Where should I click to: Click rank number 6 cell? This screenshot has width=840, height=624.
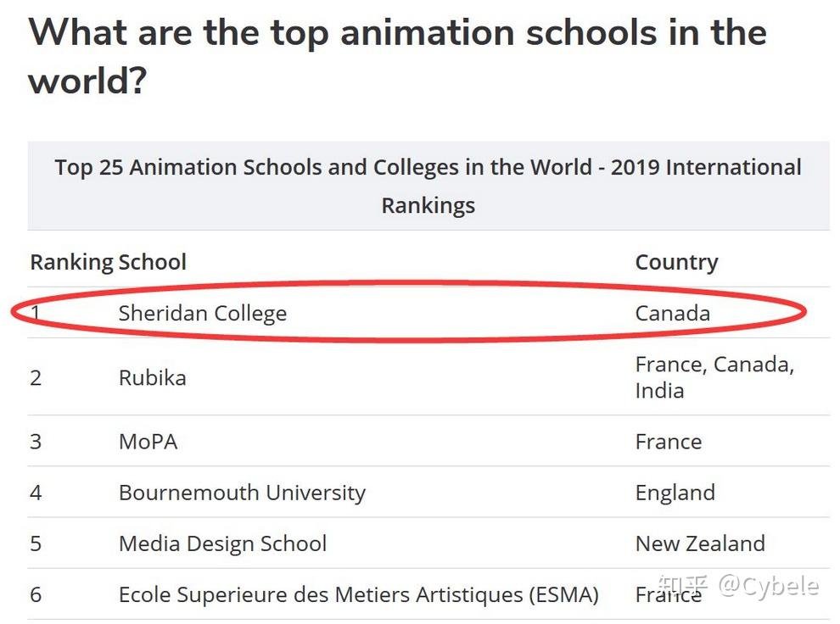[36, 594]
